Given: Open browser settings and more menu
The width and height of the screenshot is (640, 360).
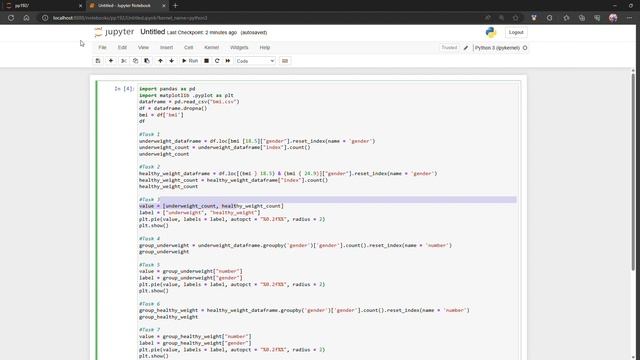Looking at the screenshot, I should pos(629,18).
